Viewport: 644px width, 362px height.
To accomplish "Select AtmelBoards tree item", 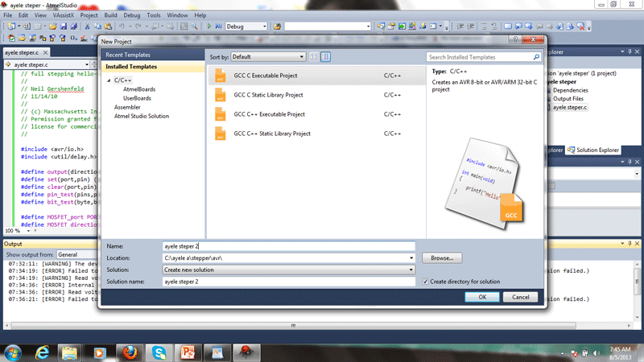I will [139, 89].
